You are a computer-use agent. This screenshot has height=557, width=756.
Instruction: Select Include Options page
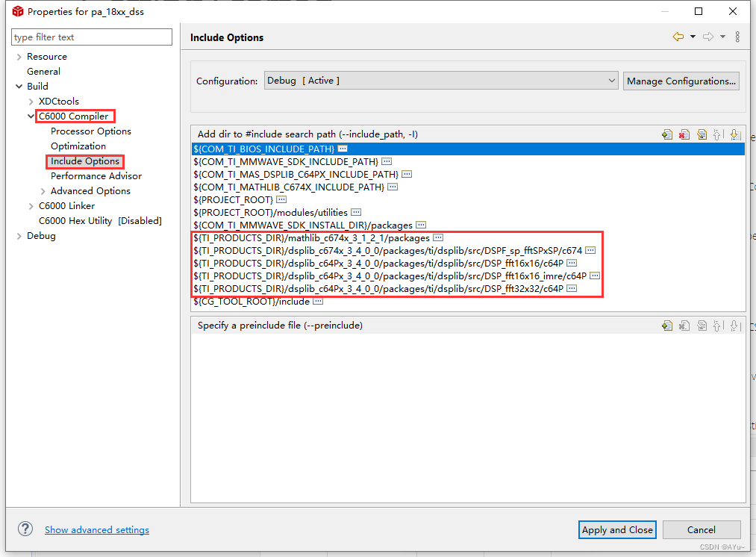(85, 161)
